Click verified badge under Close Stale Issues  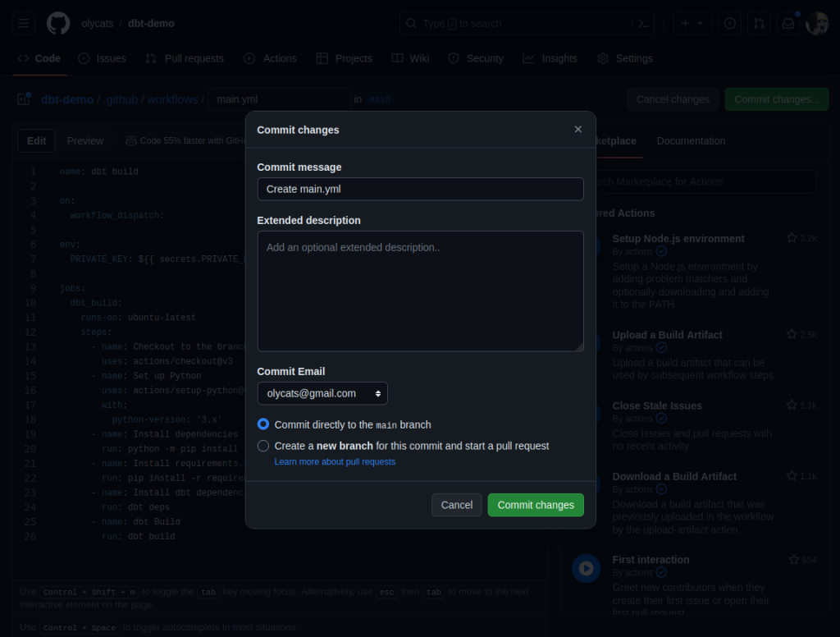(662, 419)
